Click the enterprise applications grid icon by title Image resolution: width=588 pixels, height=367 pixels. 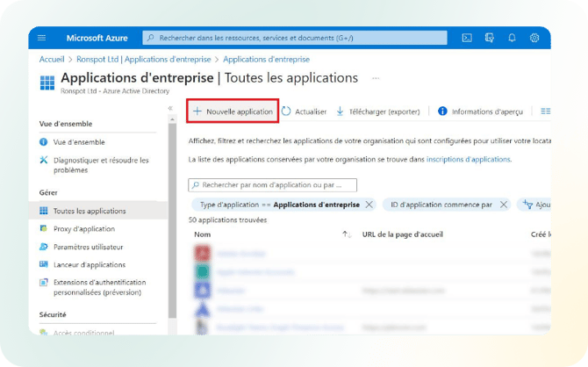pyautogui.click(x=47, y=83)
